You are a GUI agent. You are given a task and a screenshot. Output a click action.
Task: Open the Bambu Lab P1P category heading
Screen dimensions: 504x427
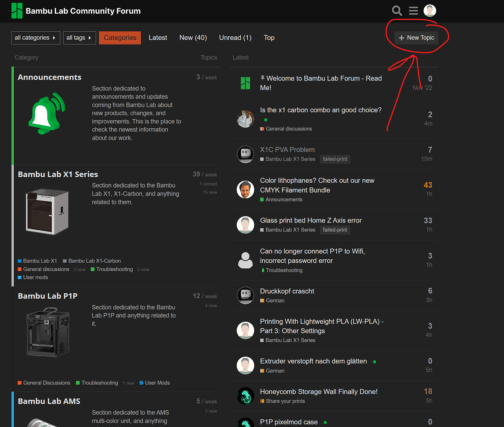47,296
